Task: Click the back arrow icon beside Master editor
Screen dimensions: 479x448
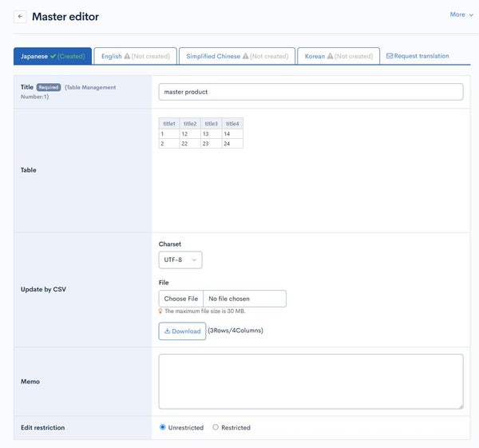Action: [20, 17]
